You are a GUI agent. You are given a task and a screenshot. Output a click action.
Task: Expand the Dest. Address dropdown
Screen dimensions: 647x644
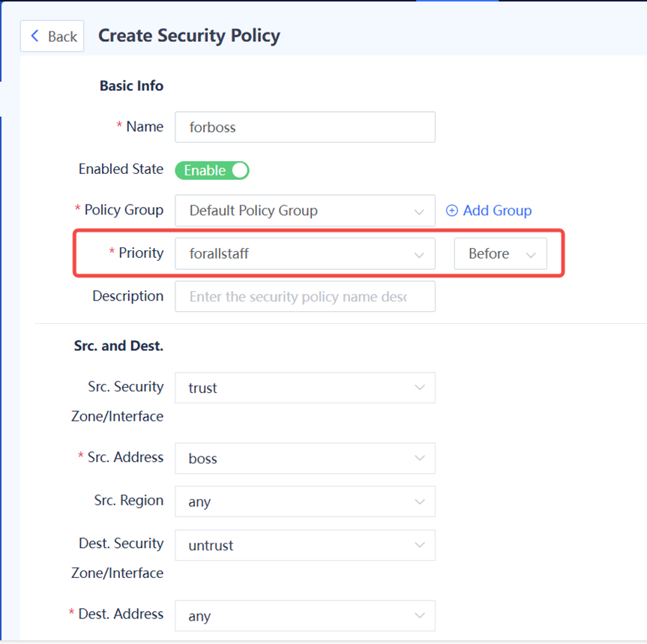coord(304,616)
